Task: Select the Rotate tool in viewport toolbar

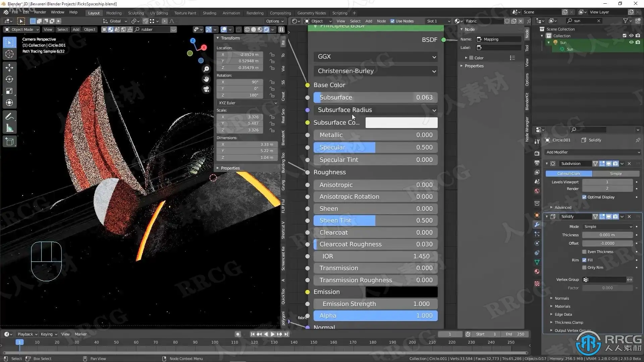Action: (9, 79)
